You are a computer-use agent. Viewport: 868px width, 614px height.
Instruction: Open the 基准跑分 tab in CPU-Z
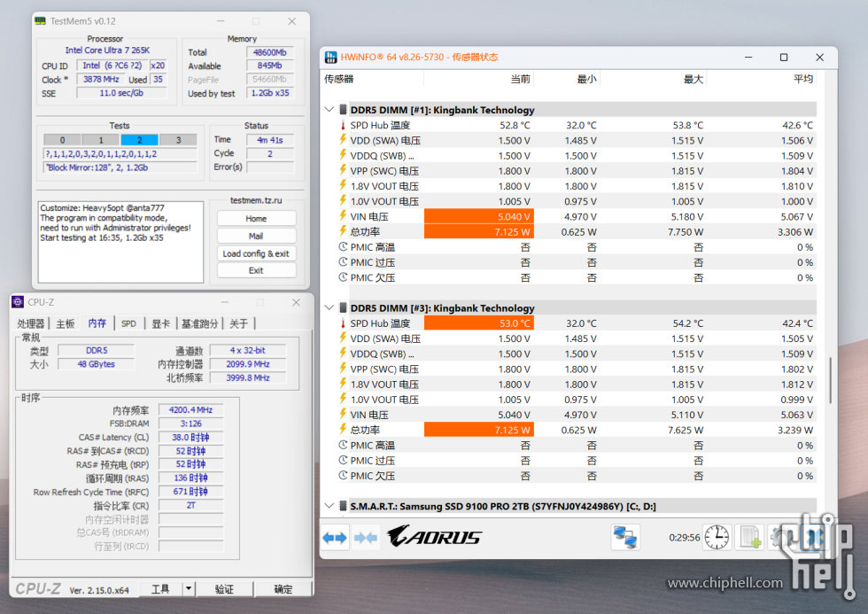coord(200,324)
